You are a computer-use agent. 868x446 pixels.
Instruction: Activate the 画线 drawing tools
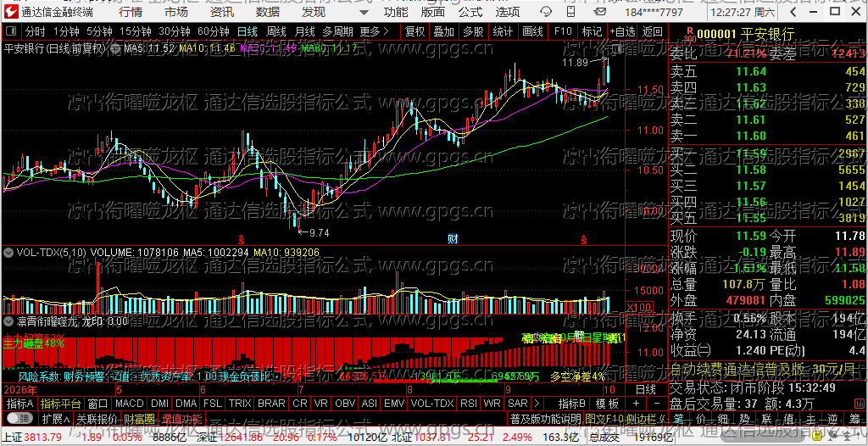pyautogui.click(x=532, y=31)
